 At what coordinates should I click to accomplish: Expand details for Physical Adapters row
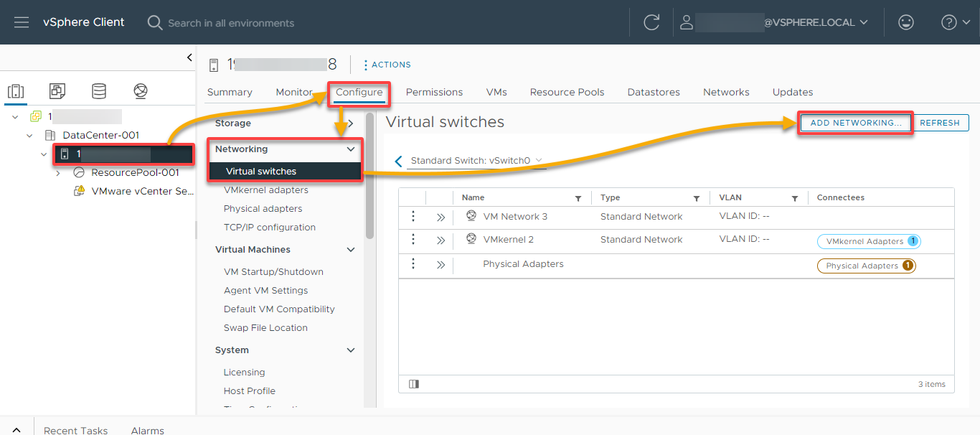tap(440, 264)
